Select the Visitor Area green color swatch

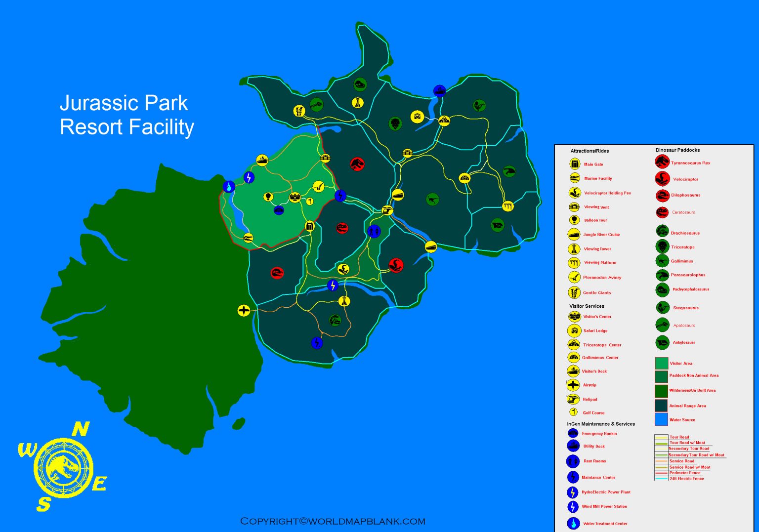pyautogui.click(x=661, y=363)
